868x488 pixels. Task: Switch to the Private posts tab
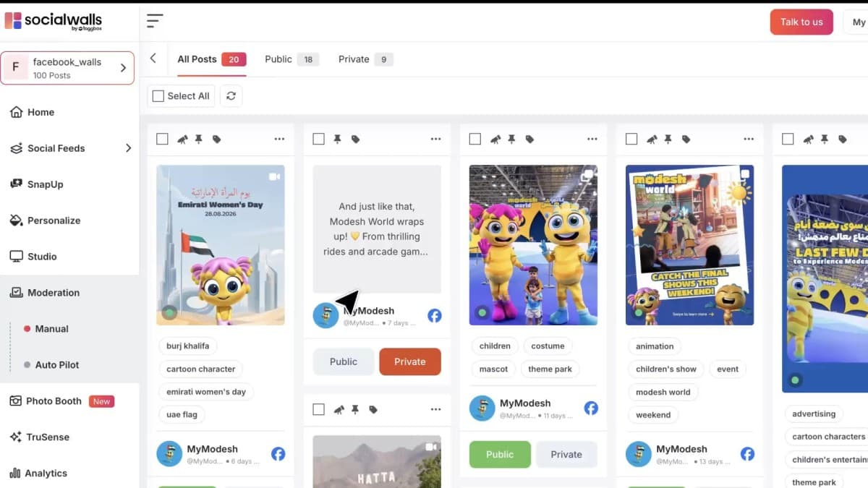point(366,59)
